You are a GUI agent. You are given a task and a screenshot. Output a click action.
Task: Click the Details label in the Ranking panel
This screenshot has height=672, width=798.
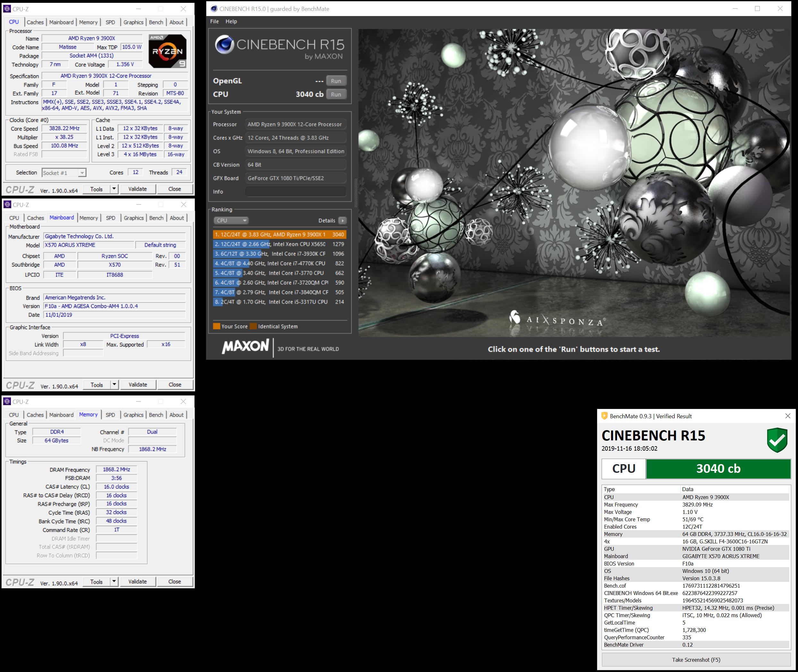[x=327, y=221]
